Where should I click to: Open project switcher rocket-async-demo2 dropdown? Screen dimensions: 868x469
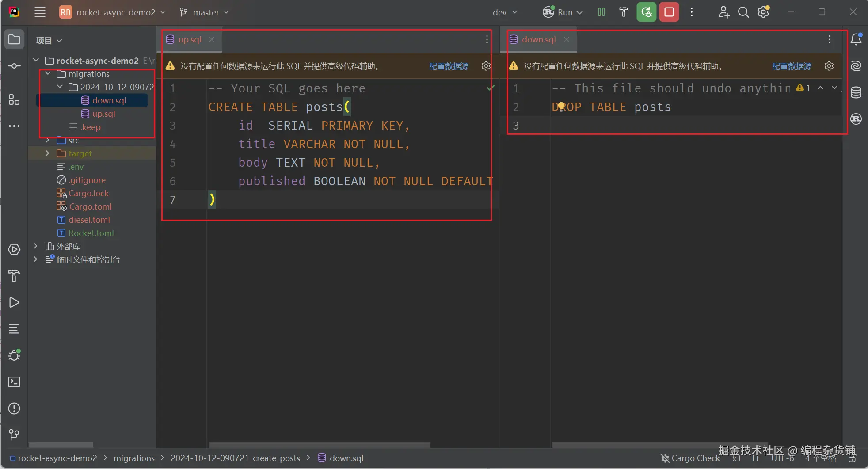click(113, 12)
